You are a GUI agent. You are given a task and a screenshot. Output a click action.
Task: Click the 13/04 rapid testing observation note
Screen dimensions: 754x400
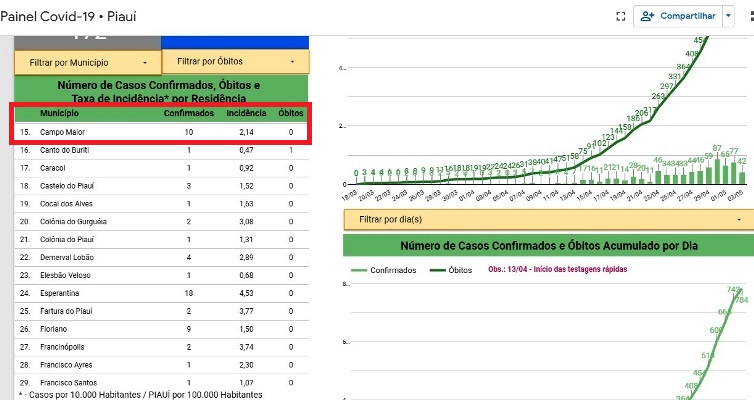click(x=557, y=269)
